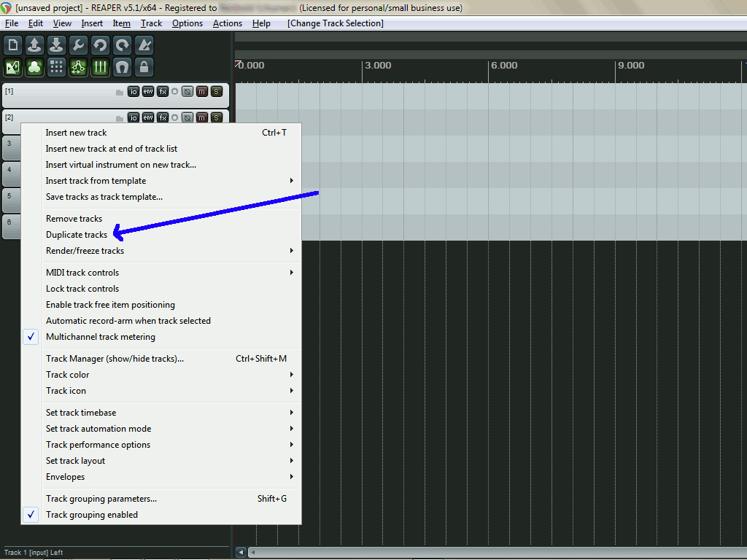Click the folder icon on track 2
Image resolution: width=747 pixels, height=560 pixels.
click(120, 118)
